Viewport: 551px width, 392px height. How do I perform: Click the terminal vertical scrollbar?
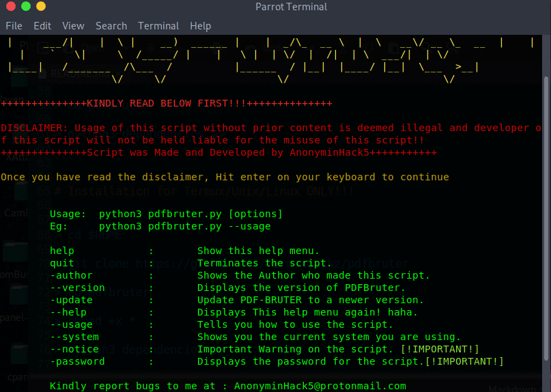point(546,218)
